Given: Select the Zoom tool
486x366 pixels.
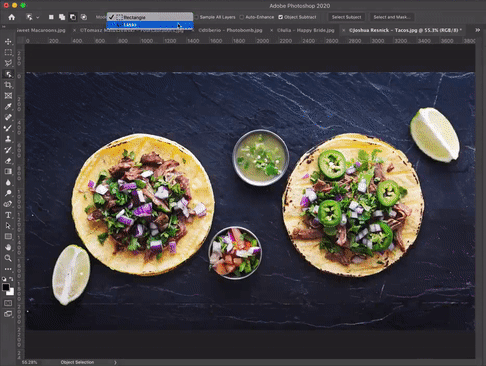Looking at the screenshot, I should (8, 258).
